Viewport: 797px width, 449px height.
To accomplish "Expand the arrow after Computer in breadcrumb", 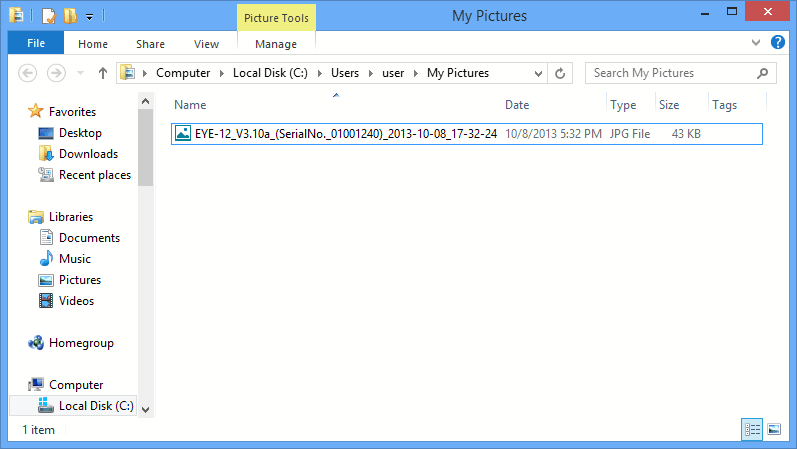I will click(x=222, y=73).
